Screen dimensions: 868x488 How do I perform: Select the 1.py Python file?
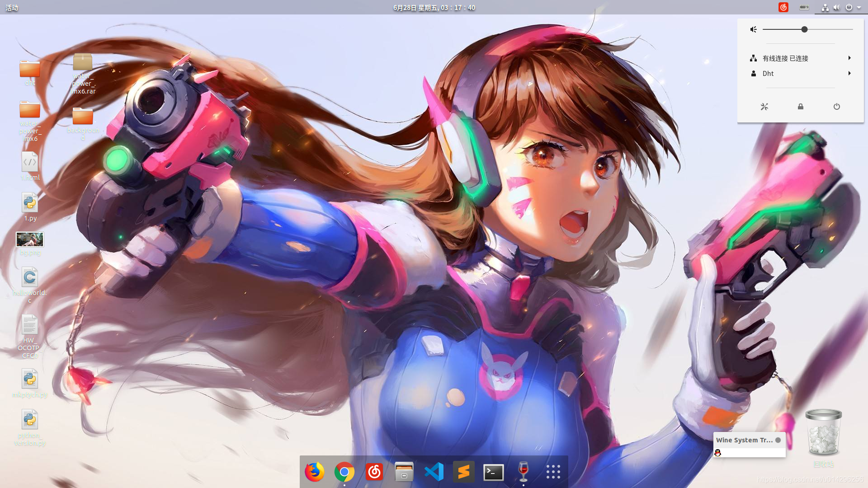pos(30,207)
